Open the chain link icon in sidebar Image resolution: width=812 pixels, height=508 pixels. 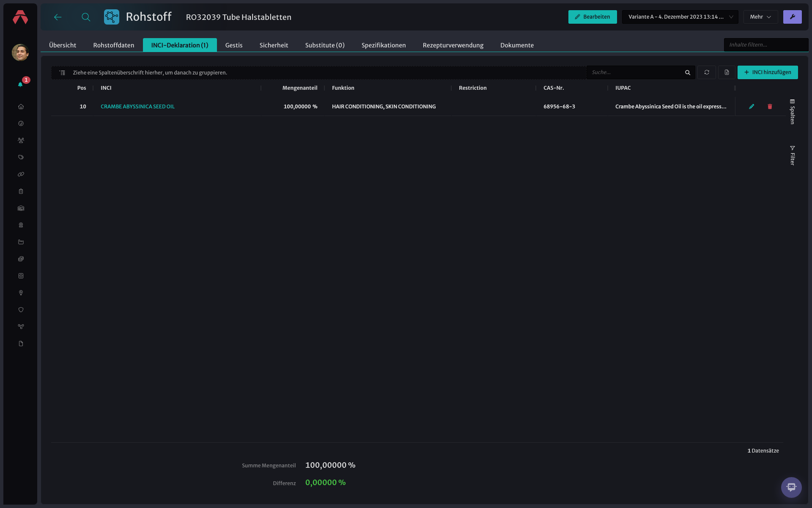click(x=21, y=174)
